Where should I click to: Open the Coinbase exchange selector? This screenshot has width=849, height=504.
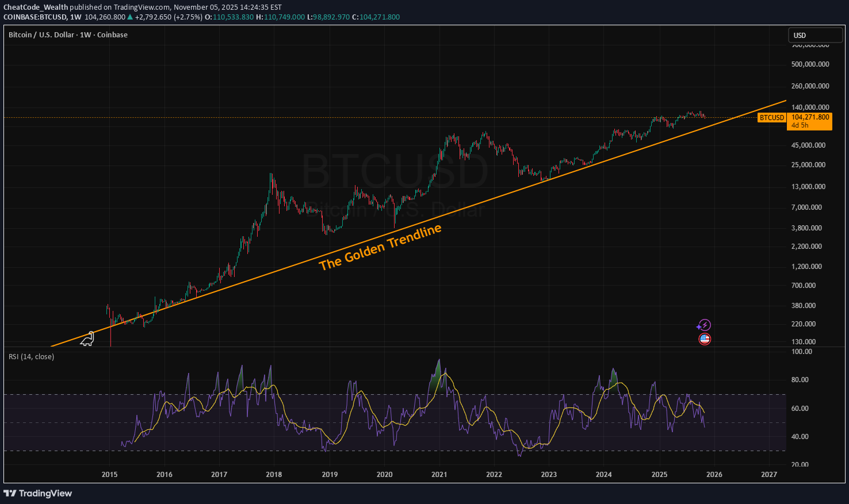[112, 35]
